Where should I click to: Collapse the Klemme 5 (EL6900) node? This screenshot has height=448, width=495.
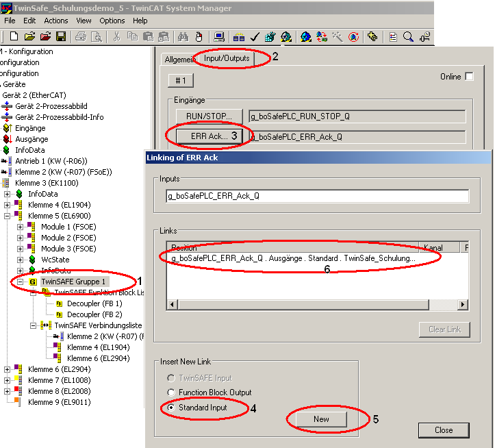click(7, 216)
